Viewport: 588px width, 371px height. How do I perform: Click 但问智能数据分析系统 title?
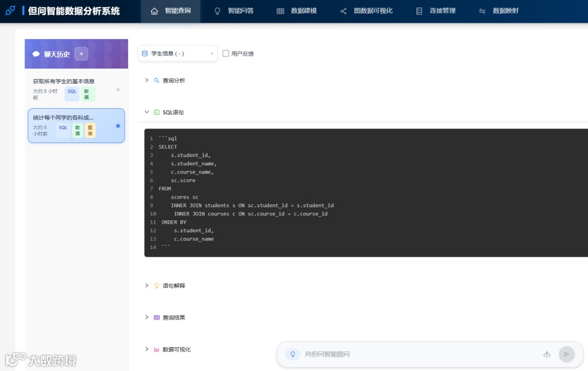tap(74, 11)
